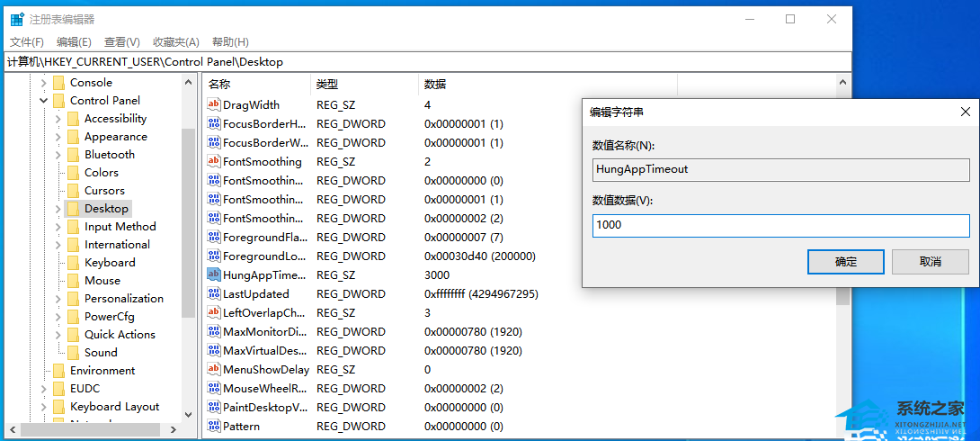Select the FontSmoothing string value icon
980x441 pixels.
pyautogui.click(x=214, y=161)
